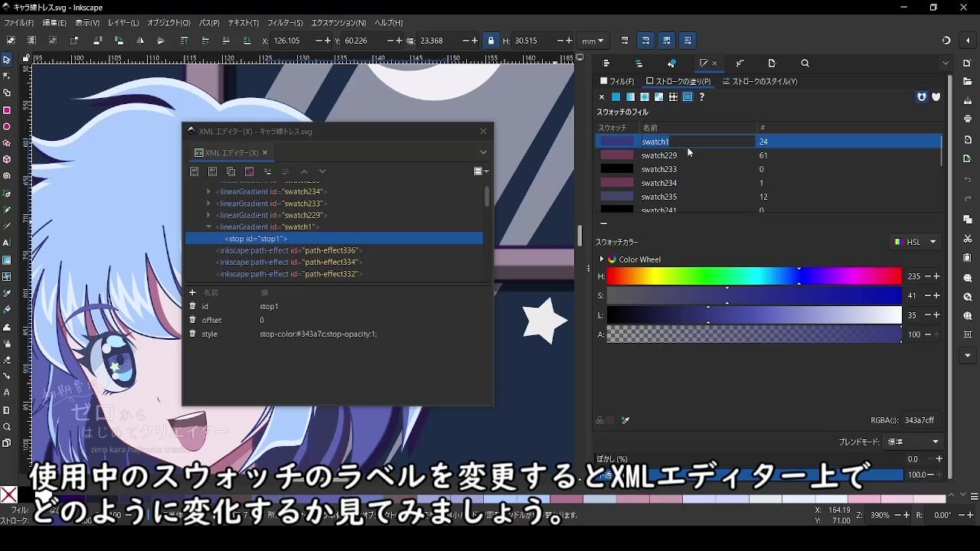Delete node icon in XML editor
980x551 pixels.
(x=249, y=171)
